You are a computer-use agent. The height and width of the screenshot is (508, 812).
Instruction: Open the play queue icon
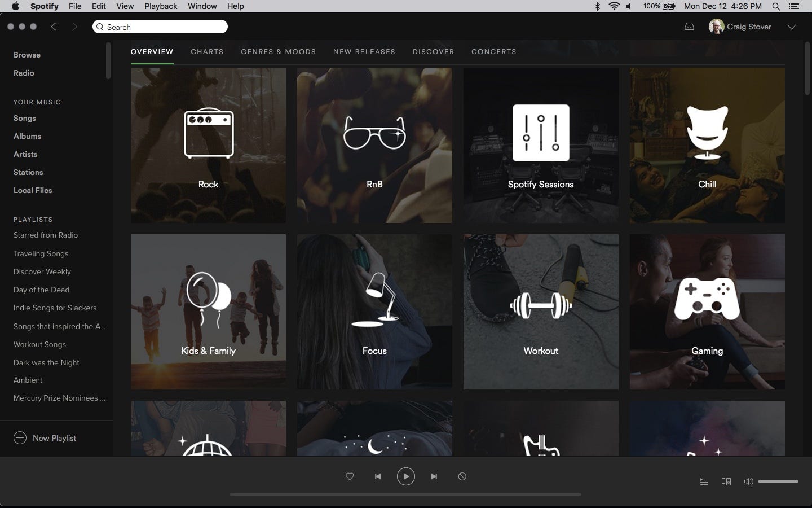[x=704, y=481]
